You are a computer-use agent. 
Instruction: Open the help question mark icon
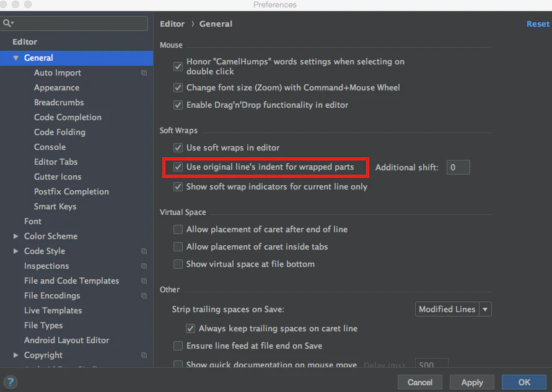pyautogui.click(x=10, y=382)
